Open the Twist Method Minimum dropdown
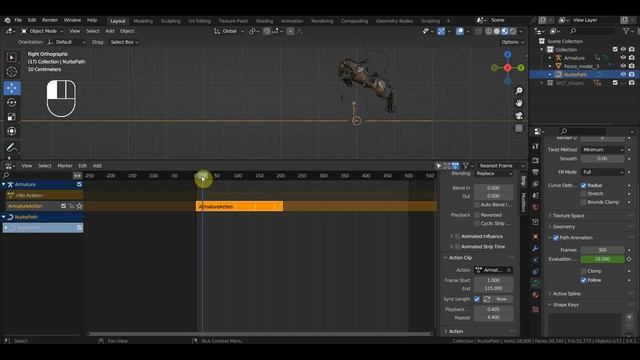Screen dimensions: 640x360 pos(602,150)
